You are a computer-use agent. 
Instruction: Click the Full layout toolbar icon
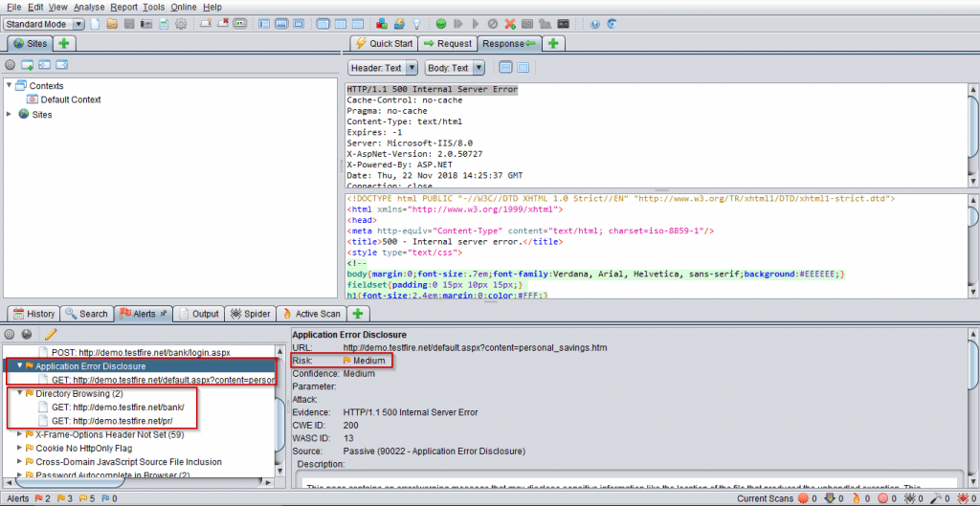[x=299, y=24]
